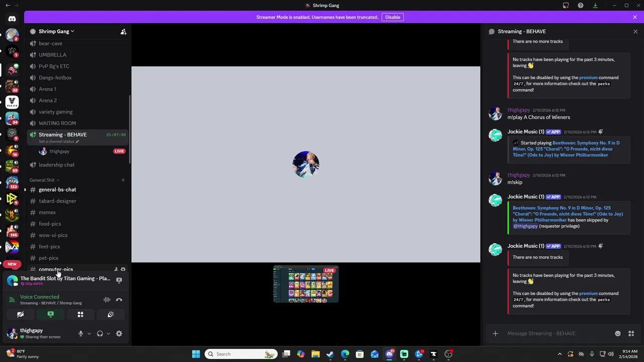Image resolution: width=644 pixels, height=362 pixels.
Task: Close the Streaming - BEHAVE chat panel
Action: coord(635,31)
